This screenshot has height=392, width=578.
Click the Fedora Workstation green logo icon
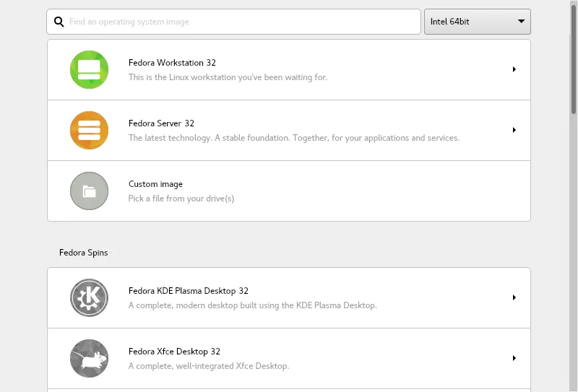89,70
